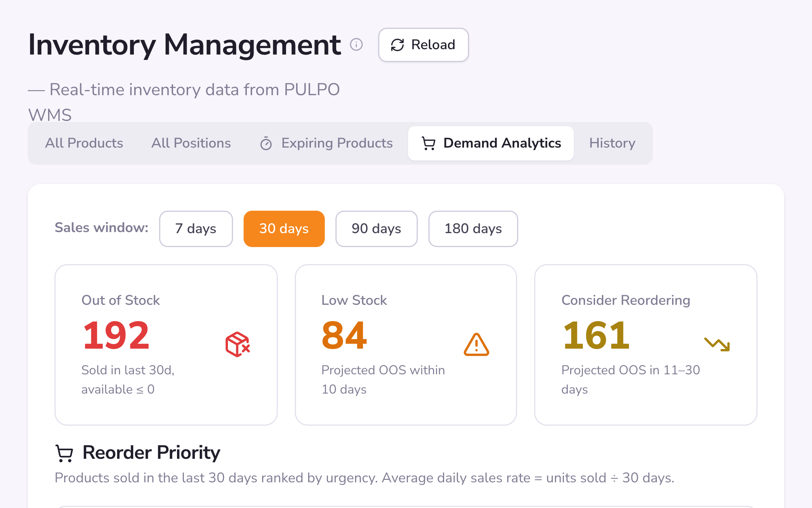Viewport: 812px width, 508px height.
Task: Choose the 90 days sales window
Action: click(376, 229)
